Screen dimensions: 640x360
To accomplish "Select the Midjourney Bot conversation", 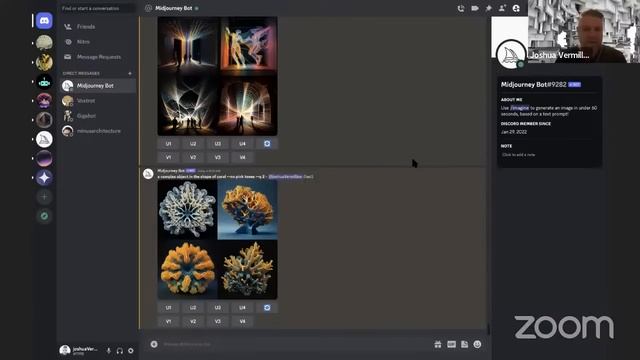I will 98,86.
